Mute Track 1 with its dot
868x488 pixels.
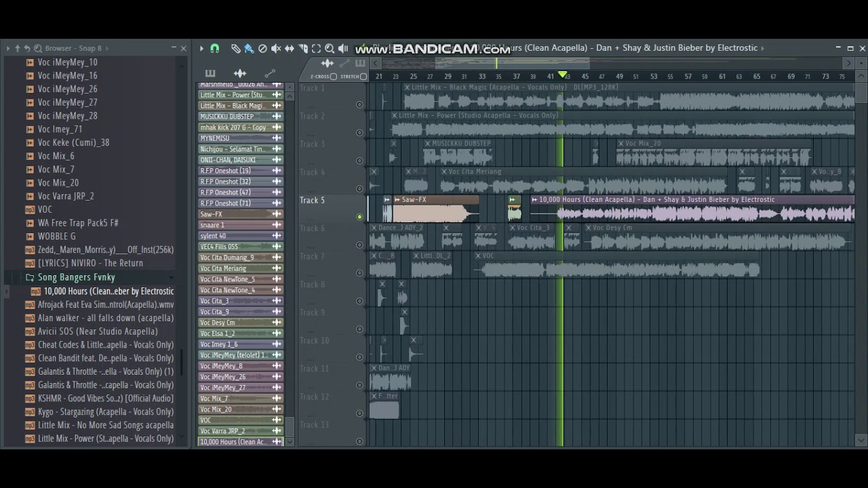[x=359, y=104]
